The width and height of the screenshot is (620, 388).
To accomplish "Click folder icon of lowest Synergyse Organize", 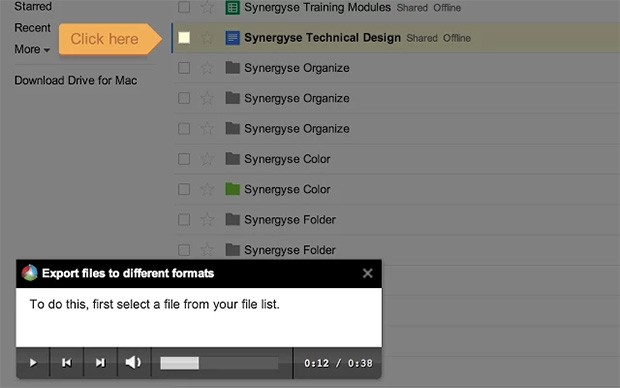I will pos(232,128).
